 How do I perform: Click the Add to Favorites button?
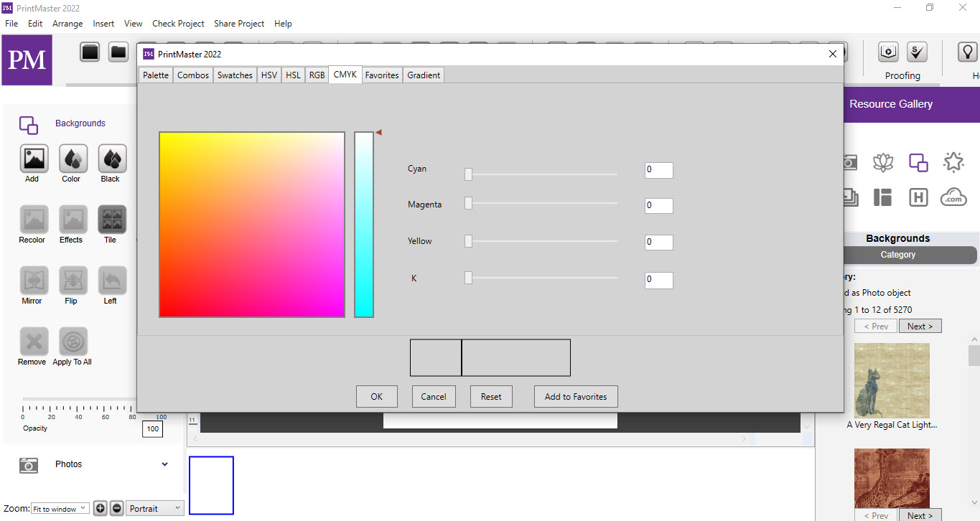click(x=576, y=396)
